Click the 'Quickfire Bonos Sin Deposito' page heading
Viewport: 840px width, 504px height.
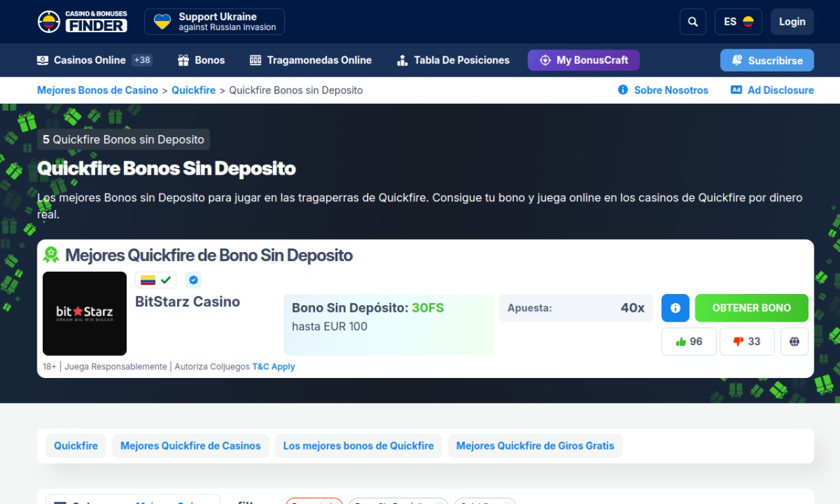167,169
